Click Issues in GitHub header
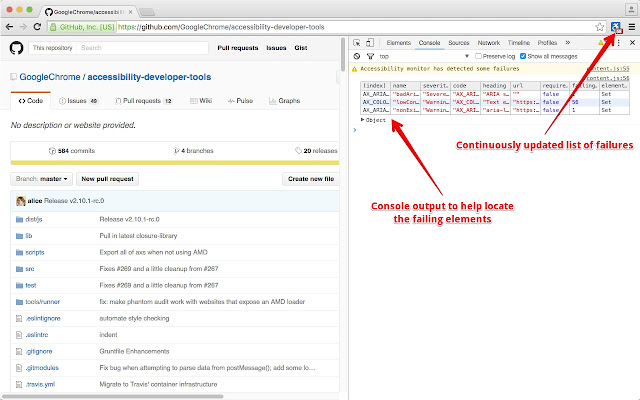Viewport: 640px width, 400px height. point(276,48)
